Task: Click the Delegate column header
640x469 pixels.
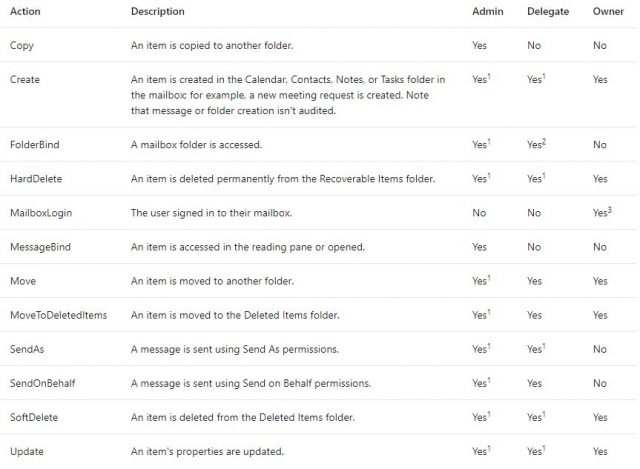Action: pos(548,11)
